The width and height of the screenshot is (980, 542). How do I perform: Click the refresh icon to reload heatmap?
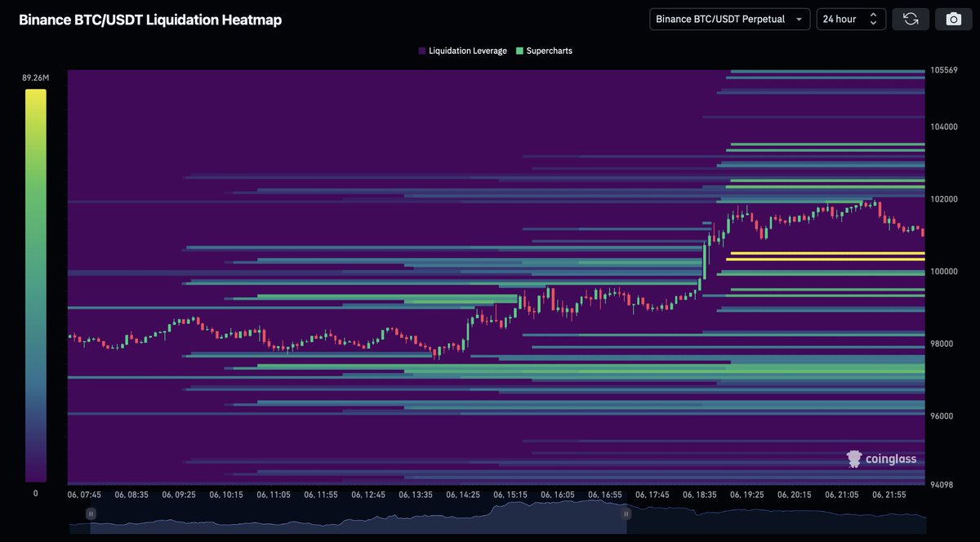tap(911, 19)
